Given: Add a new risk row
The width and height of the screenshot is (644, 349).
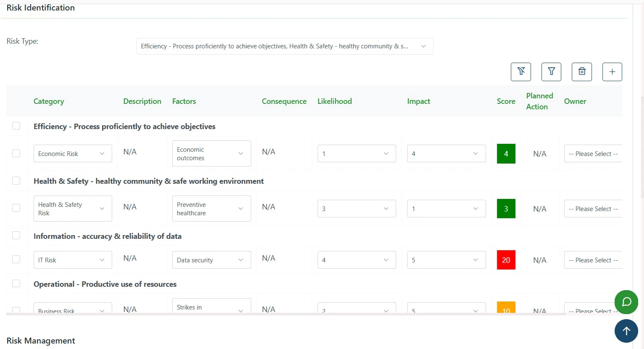Looking at the screenshot, I should [x=612, y=71].
